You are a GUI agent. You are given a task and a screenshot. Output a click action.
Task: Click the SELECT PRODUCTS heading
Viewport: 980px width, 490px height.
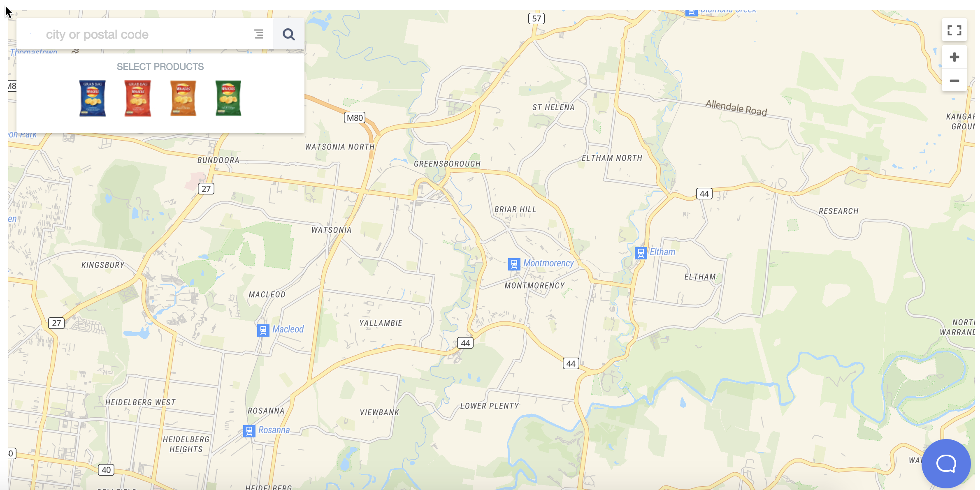tap(160, 67)
